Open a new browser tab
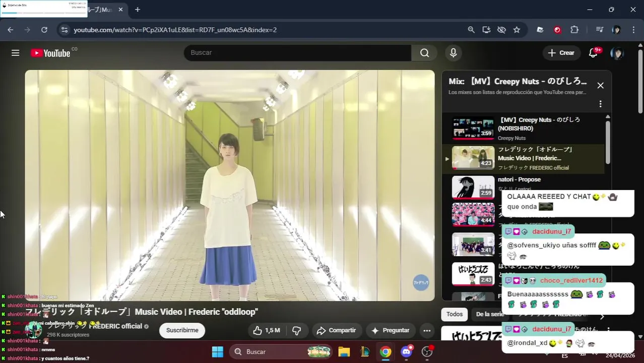Screen dimensions: 644x363 point(138,10)
